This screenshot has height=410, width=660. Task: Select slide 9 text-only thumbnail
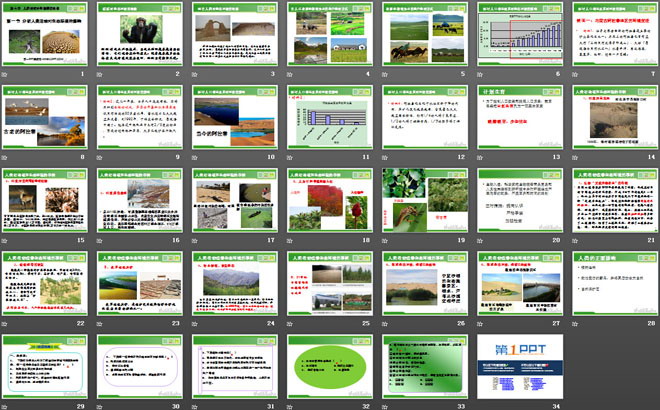tap(140, 117)
